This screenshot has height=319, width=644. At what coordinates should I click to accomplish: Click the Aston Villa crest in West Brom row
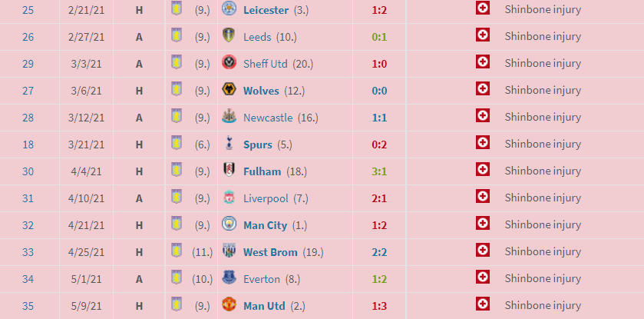177,251
